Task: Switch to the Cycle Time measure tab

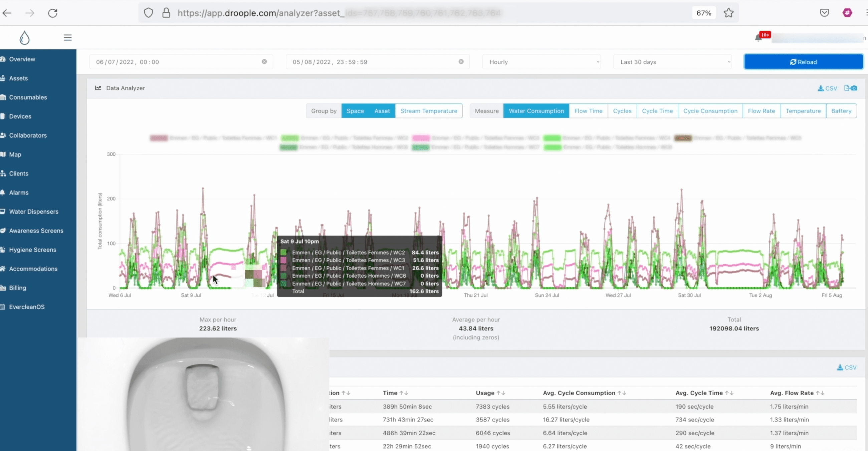Action: pyautogui.click(x=657, y=111)
